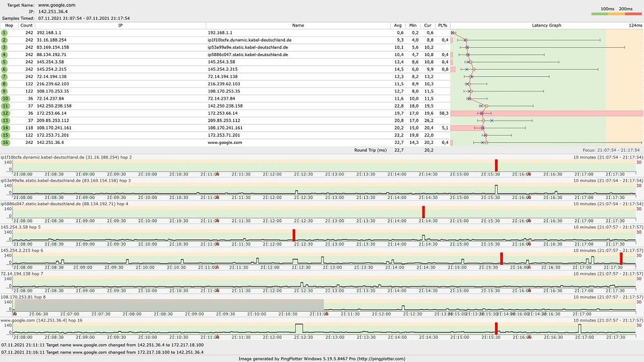Select IP cell 83.169.154.158
The width and height of the screenshot is (644, 362).
(x=53, y=48)
